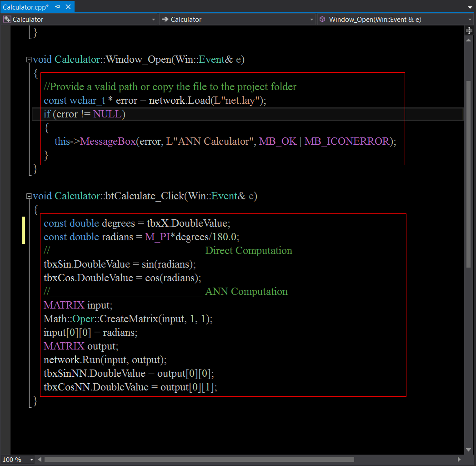Click "Window_Open" in the function definition
The image size is (476, 466).
[x=138, y=60]
